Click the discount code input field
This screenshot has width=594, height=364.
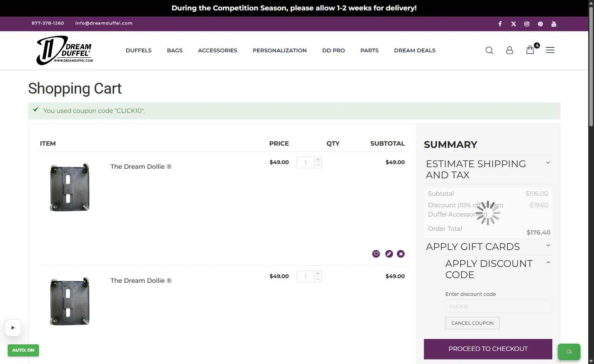pyautogui.click(x=498, y=307)
